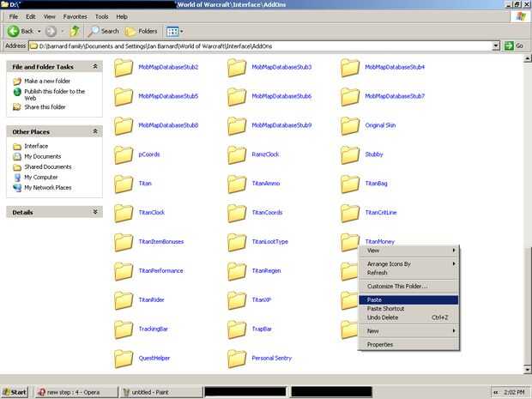Select the MobMapDatabaseStub7 folder icon
The width and height of the screenshot is (532, 399).
[350, 97]
